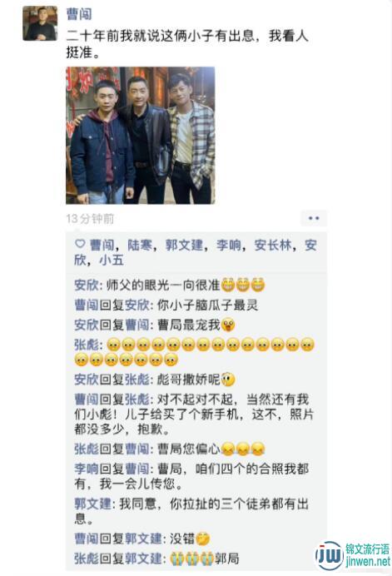The height and width of the screenshot is (576, 392).
Task: Tap comment 曹局您偏心 by 张彪
Action: (x=170, y=449)
